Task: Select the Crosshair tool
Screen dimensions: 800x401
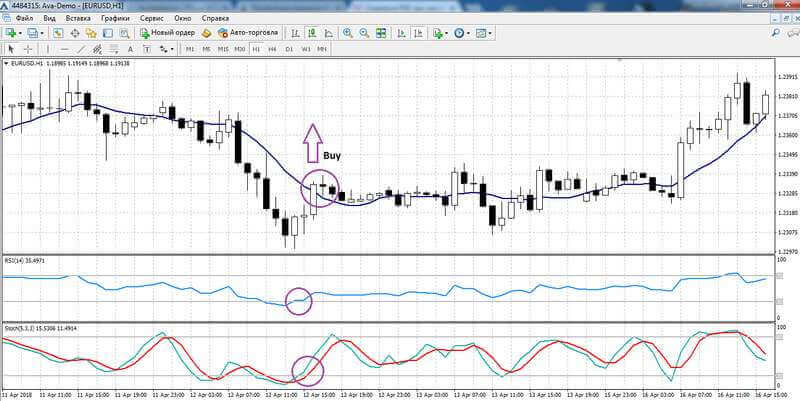Action: 28,49
